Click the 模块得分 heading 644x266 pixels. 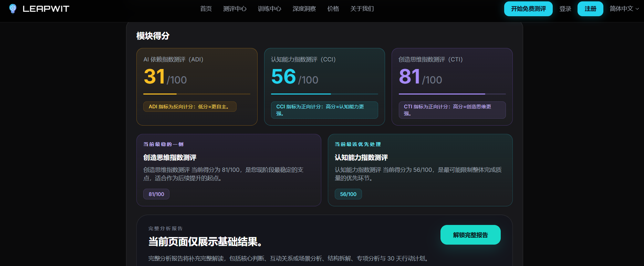[x=153, y=36]
